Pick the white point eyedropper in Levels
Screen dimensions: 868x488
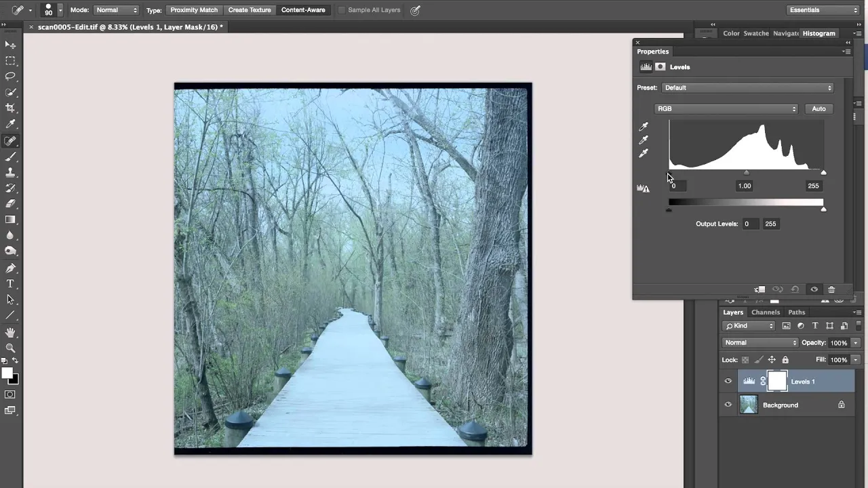(x=644, y=154)
